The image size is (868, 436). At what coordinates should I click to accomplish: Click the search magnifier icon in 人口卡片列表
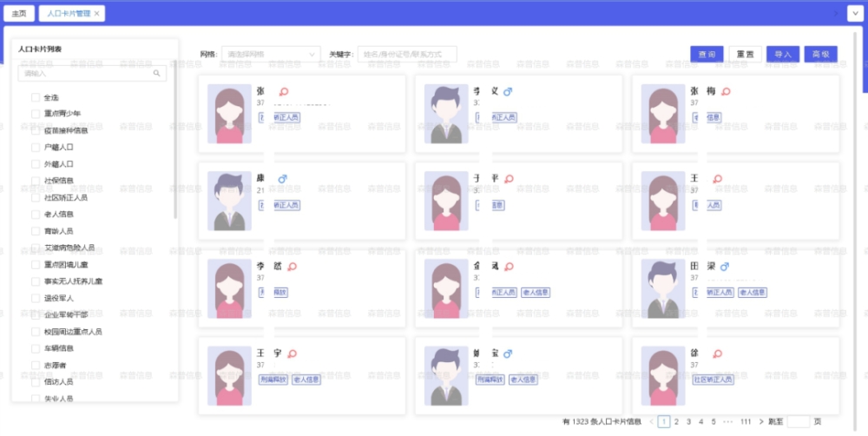pyautogui.click(x=157, y=74)
